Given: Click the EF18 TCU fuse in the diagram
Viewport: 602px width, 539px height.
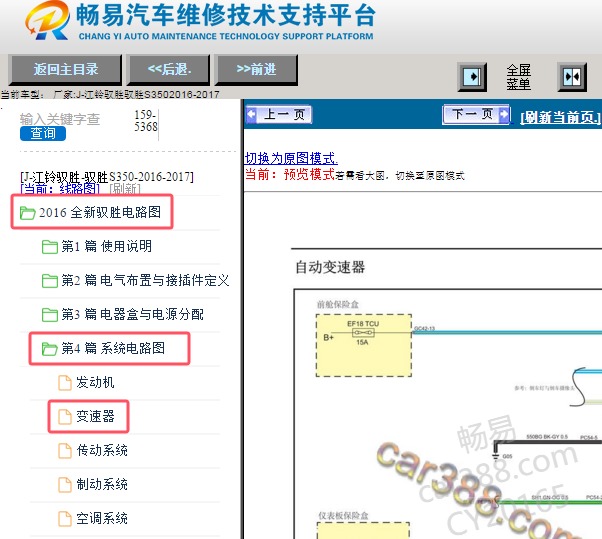Looking at the screenshot, I should click(363, 332).
